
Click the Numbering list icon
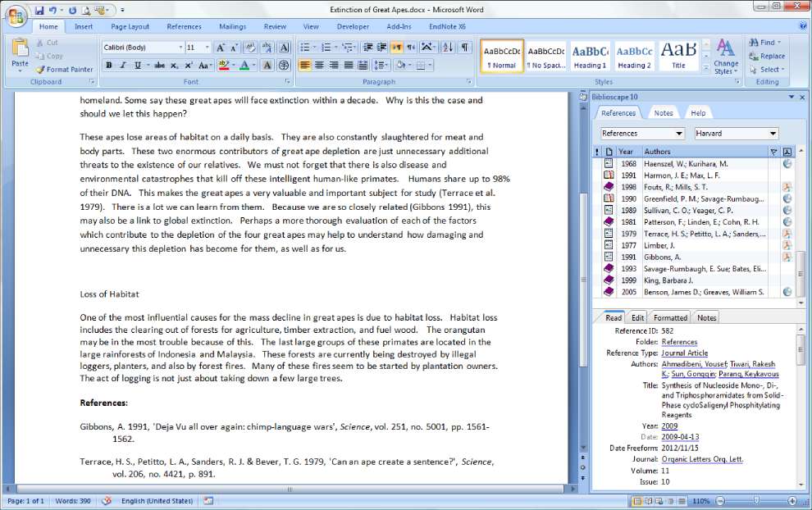(326, 48)
